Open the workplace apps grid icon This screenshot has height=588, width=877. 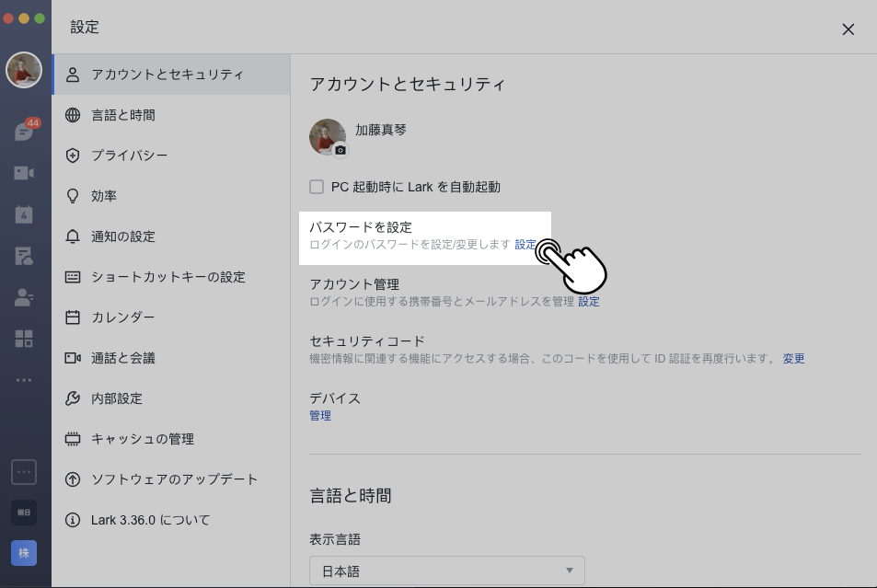point(24,339)
